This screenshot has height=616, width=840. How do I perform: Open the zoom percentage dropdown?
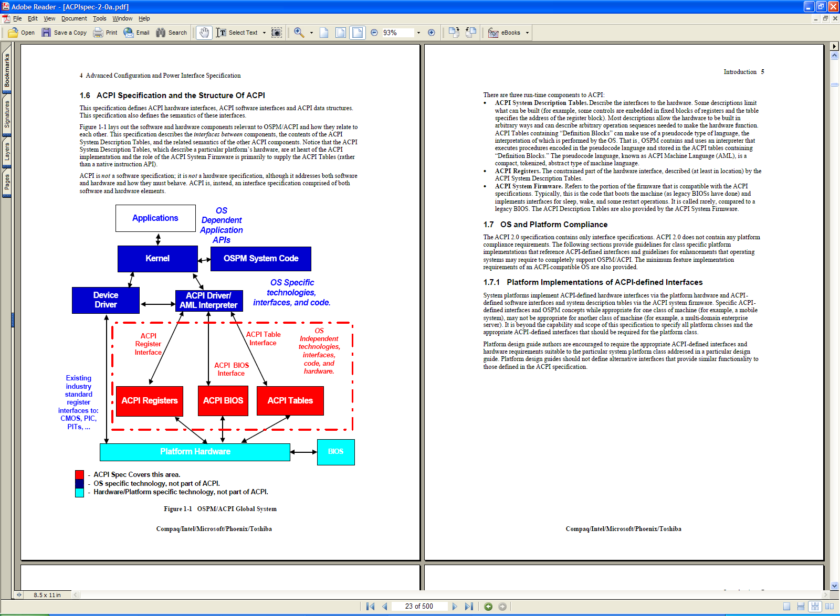coord(418,33)
